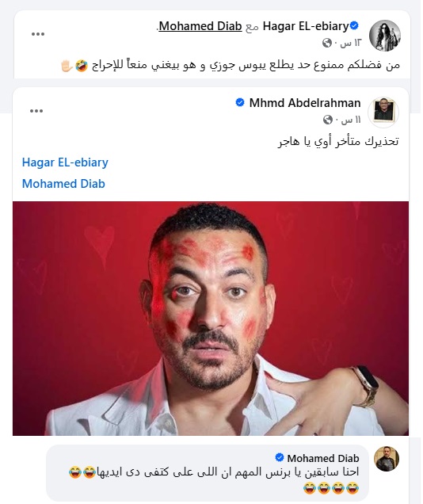The image size is (423, 504).
Task: Click the verified badge next to Mohamed Diab's comment
Action: (x=280, y=457)
